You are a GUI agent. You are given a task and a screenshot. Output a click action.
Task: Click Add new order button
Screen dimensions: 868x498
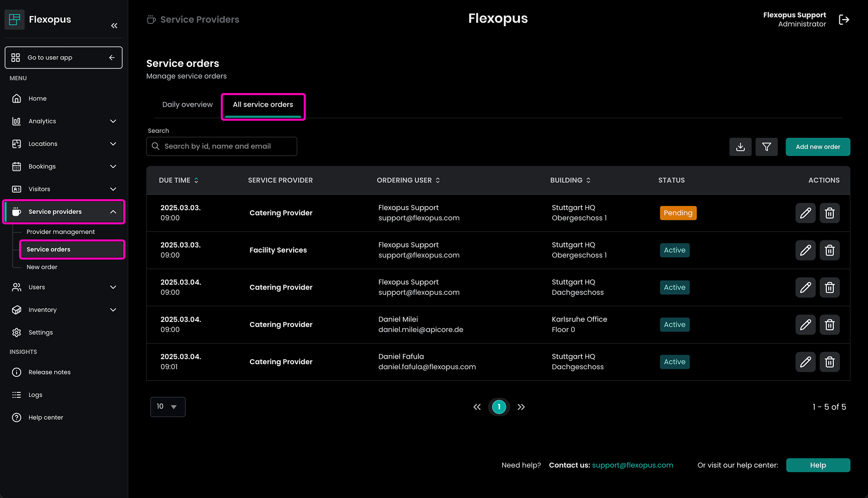click(x=818, y=147)
